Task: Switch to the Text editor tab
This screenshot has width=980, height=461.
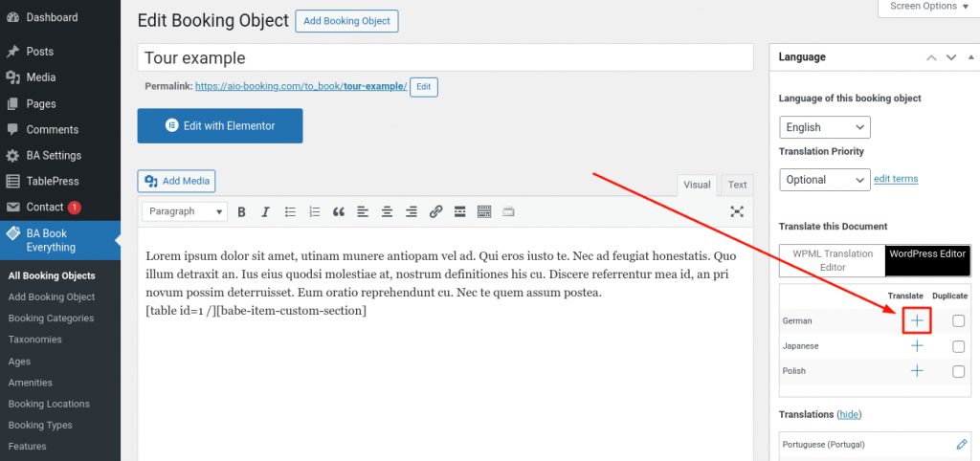Action: [x=737, y=185]
